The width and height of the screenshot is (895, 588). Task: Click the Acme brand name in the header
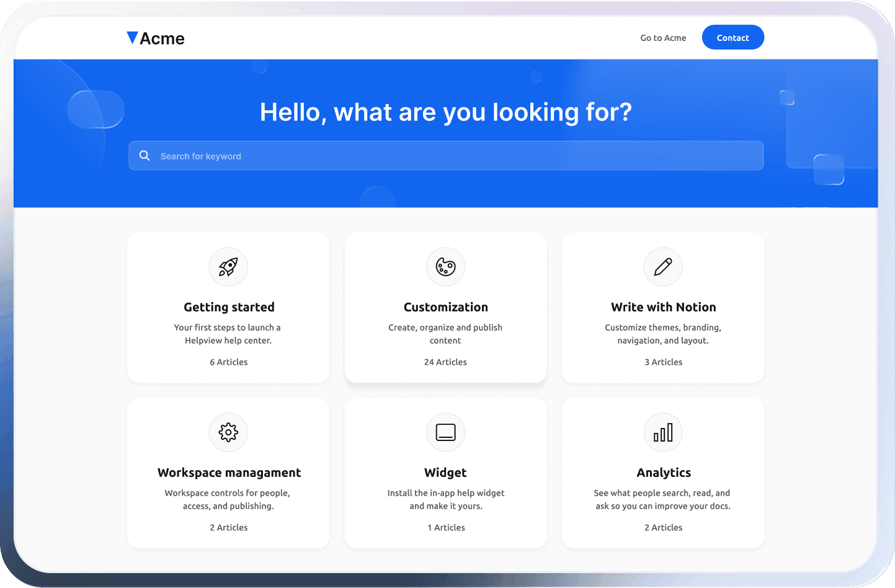[163, 38]
